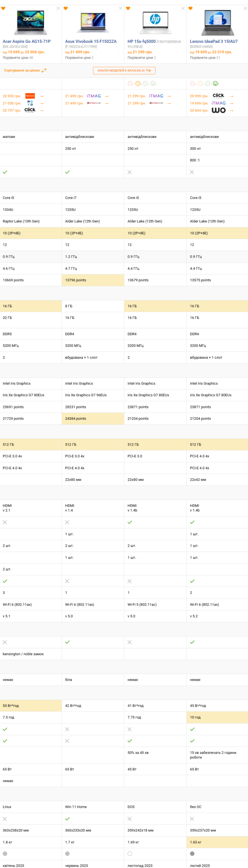Remove Acer Aspire Go from comparison
This screenshot has width=248, height=868.
[x=58, y=8]
